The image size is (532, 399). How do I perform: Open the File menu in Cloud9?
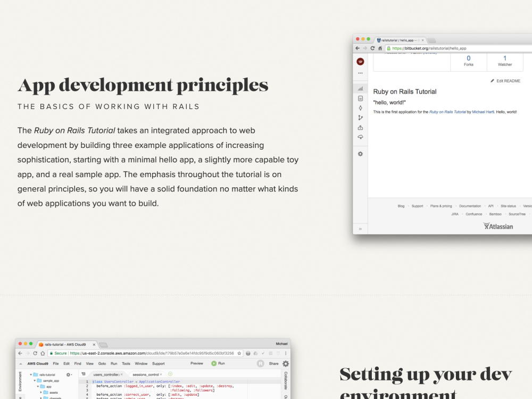(x=56, y=363)
